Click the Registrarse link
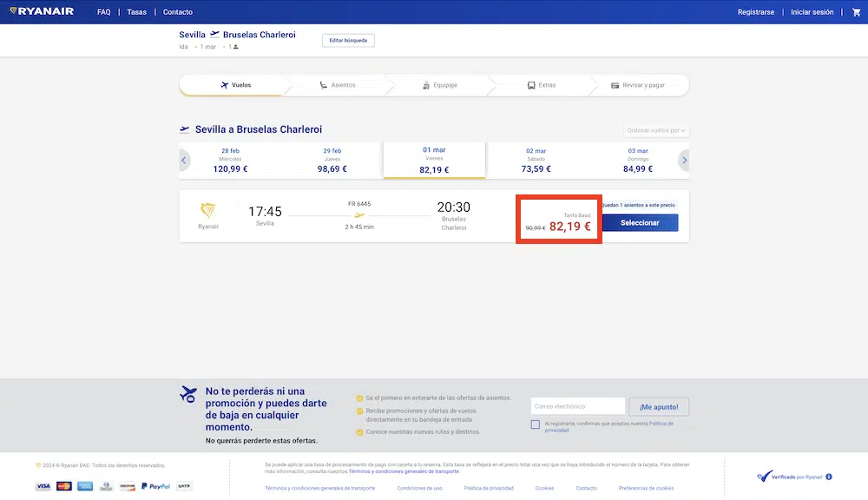This screenshot has width=868, height=500. coord(756,11)
